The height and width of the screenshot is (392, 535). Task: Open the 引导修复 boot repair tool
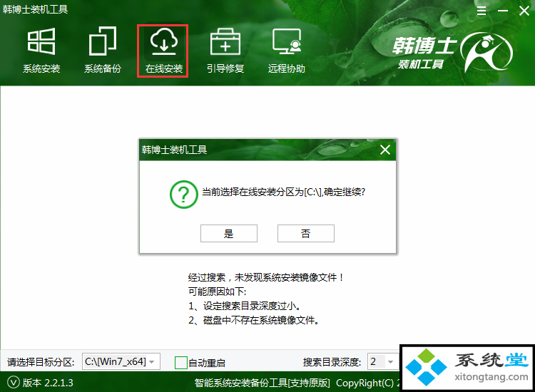pyautogui.click(x=225, y=51)
